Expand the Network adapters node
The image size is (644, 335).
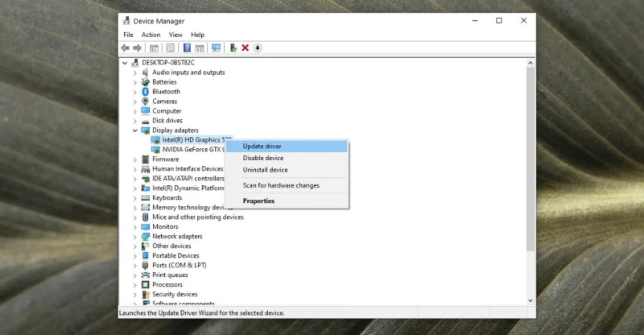pos(134,236)
